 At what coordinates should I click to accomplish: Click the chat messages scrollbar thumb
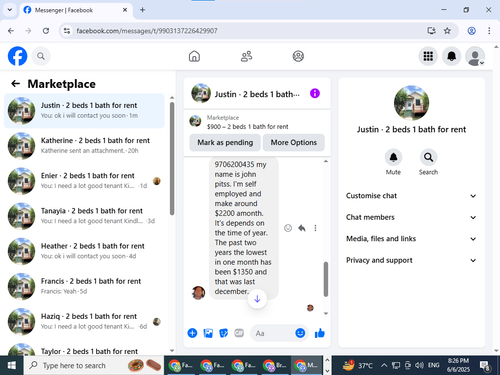tap(326, 279)
